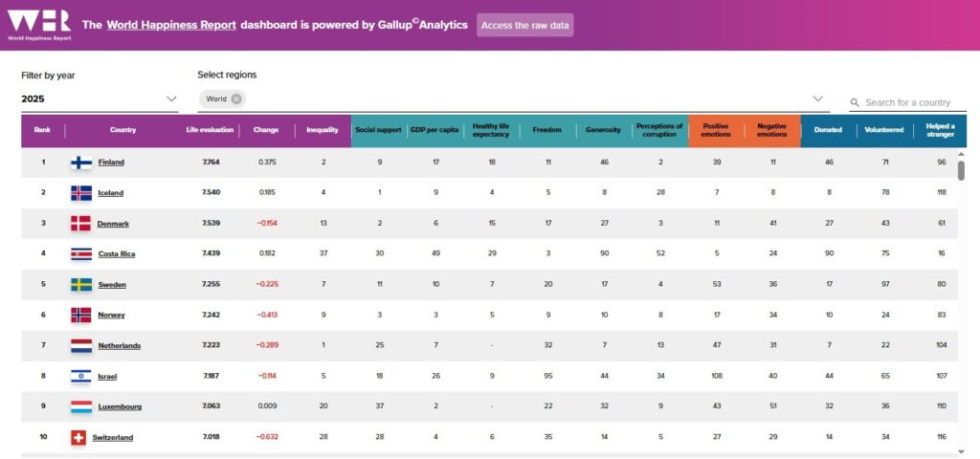Image resolution: width=980 pixels, height=459 pixels.
Task: Click Iceland's flag icon
Action: click(x=81, y=193)
